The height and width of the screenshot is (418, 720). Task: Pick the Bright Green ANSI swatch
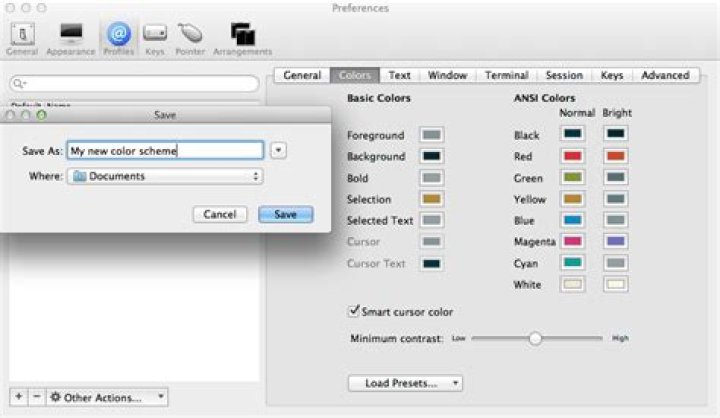click(x=615, y=177)
